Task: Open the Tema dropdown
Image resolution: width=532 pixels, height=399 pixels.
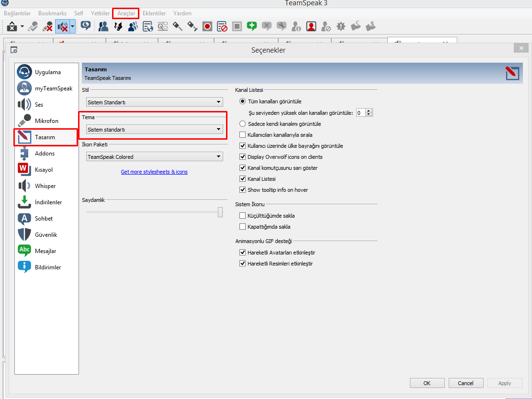Action: [x=154, y=130]
